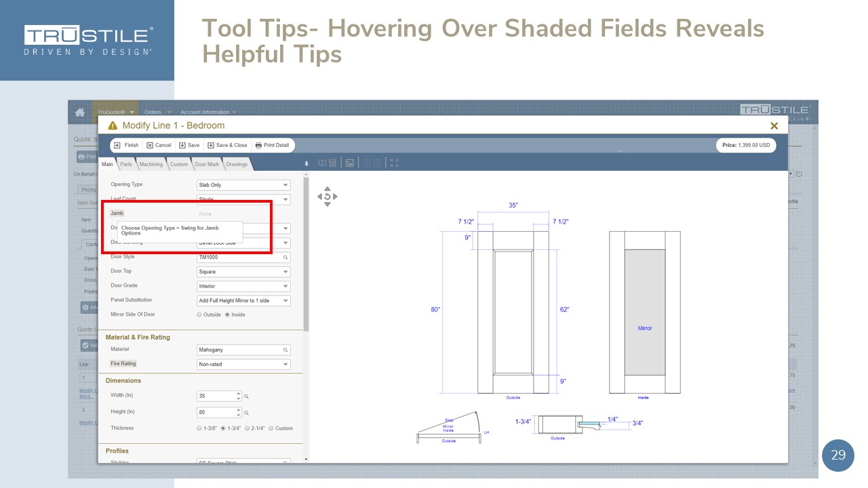Select Outside for Mirror Side Of Door
868x488 pixels.
pyautogui.click(x=199, y=314)
